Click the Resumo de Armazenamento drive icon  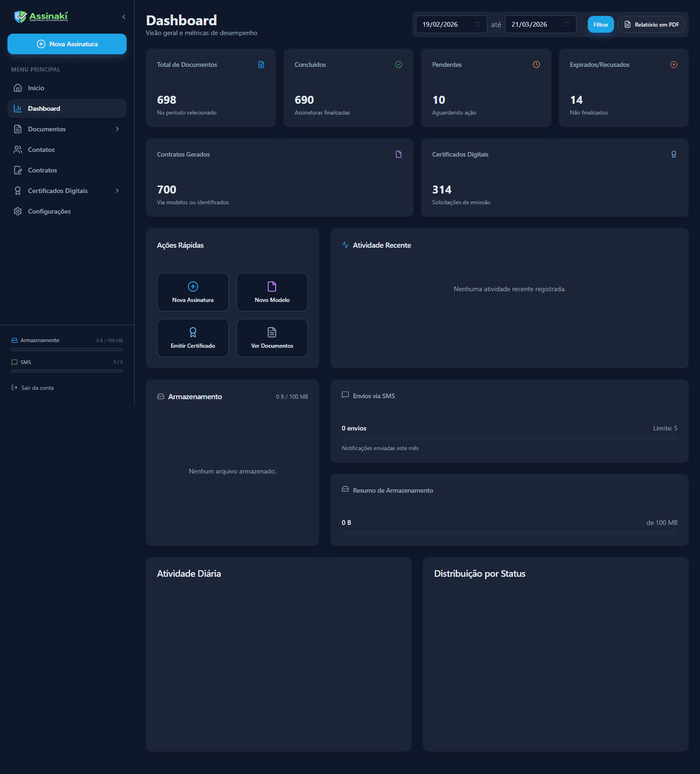pos(345,489)
